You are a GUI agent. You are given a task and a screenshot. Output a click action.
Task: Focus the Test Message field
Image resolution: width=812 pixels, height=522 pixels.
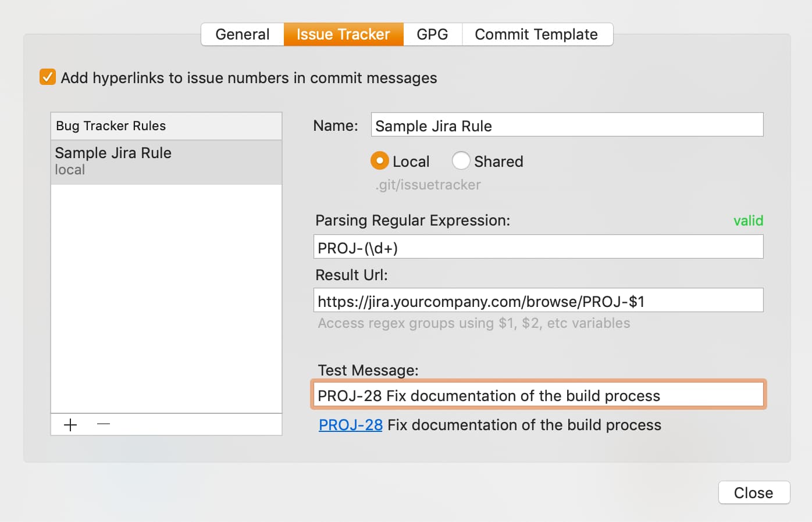(538, 395)
